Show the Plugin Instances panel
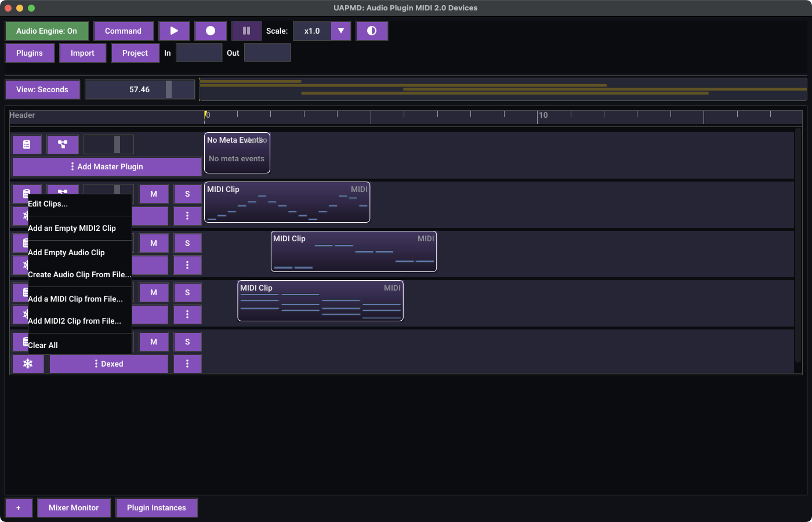 [157, 507]
